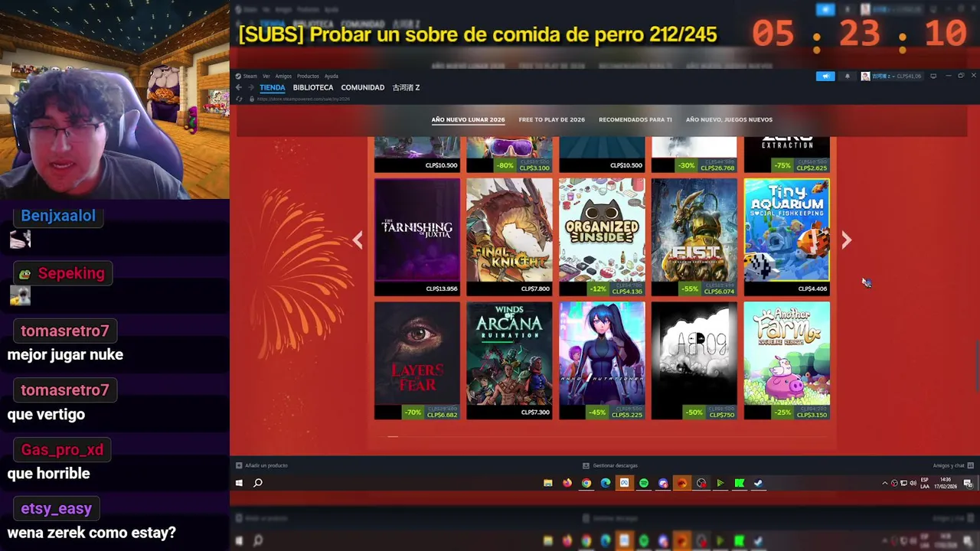Reload the Steam store page
The width and height of the screenshot is (980, 551).
click(x=239, y=99)
